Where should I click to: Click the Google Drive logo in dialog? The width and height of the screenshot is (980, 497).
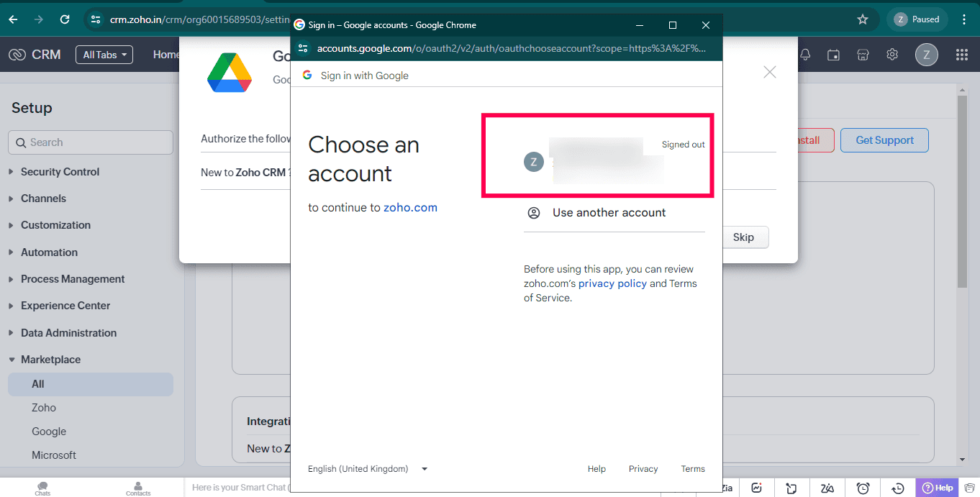point(230,73)
